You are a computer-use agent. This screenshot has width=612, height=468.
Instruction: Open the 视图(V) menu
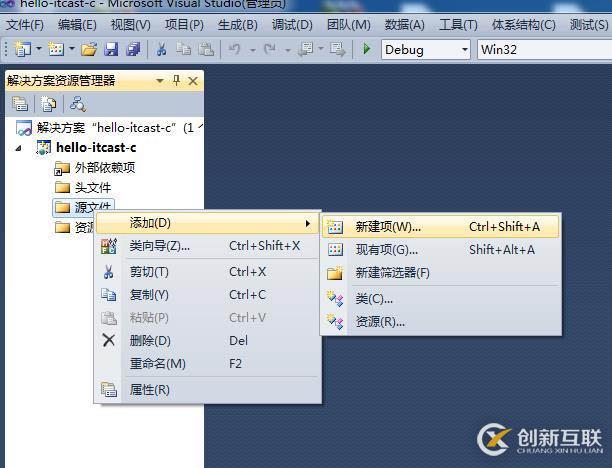coord(130,25)
